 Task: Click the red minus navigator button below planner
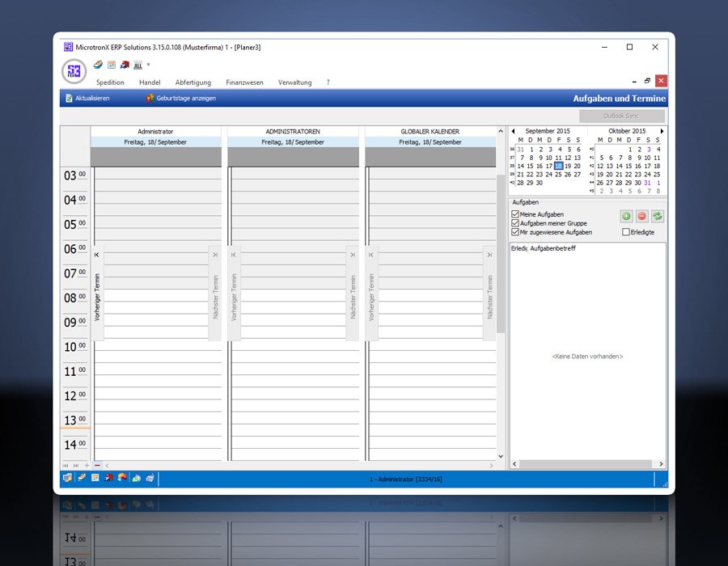(x=97, y=465)
